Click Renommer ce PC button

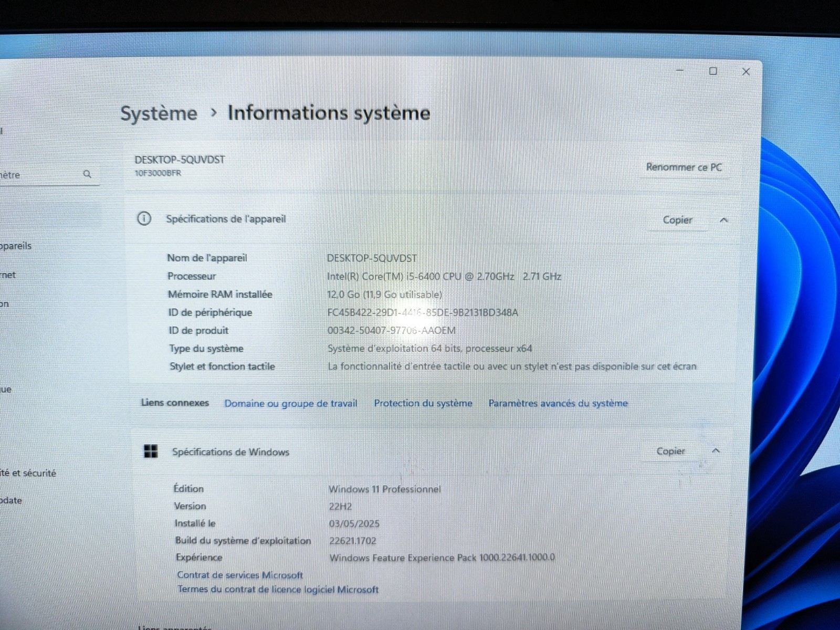(684, 167)
